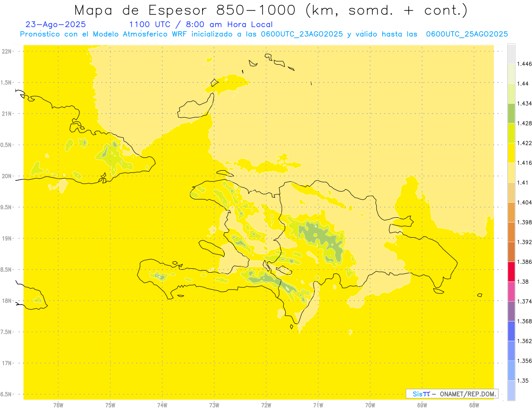Click the legend value 1.392
The height and width of the screenshot is (411, 532).
coord(524,242)
